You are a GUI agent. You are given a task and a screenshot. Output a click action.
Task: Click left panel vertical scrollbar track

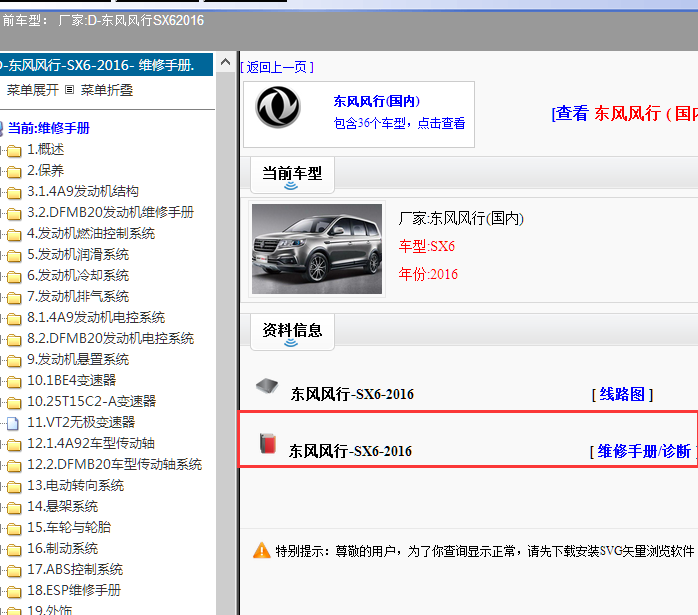226,343
